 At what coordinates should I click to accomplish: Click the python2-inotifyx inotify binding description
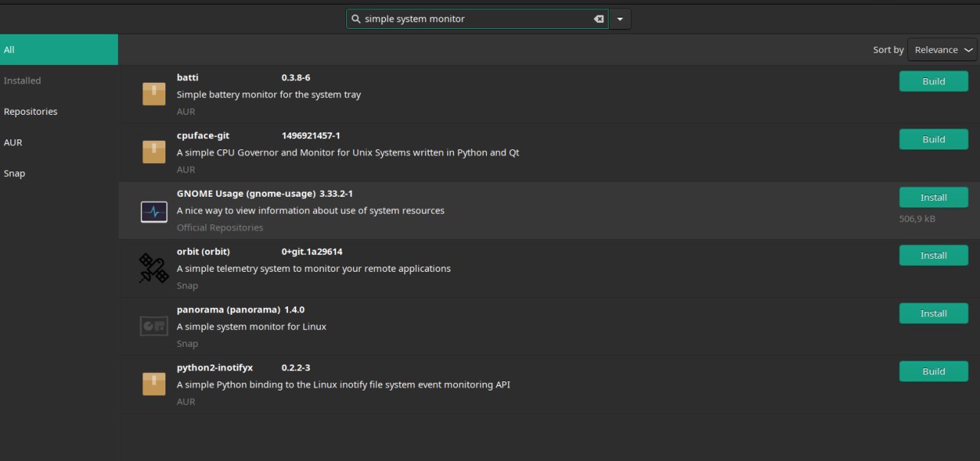343,385
